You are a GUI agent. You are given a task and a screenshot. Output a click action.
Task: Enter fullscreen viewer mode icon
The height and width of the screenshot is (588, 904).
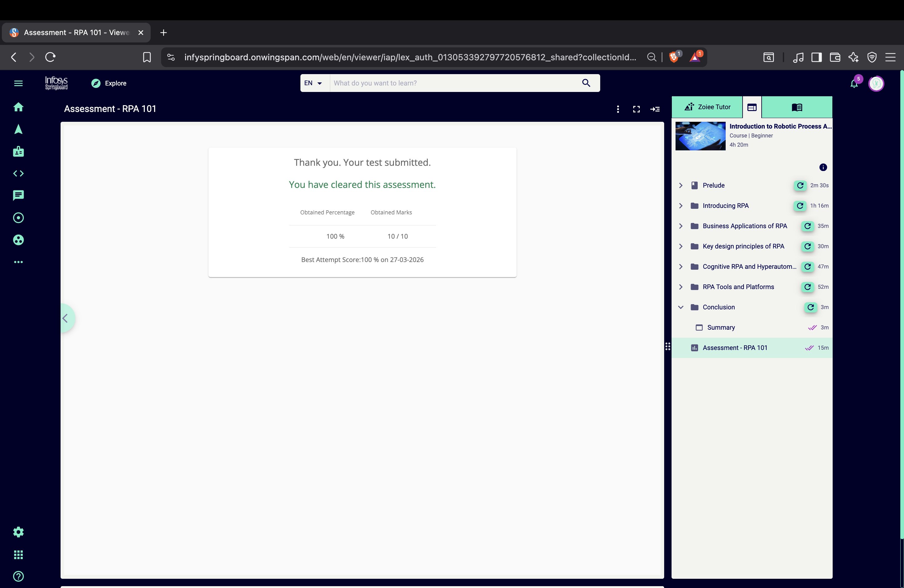pyautogui.click(x=636, y=109)
